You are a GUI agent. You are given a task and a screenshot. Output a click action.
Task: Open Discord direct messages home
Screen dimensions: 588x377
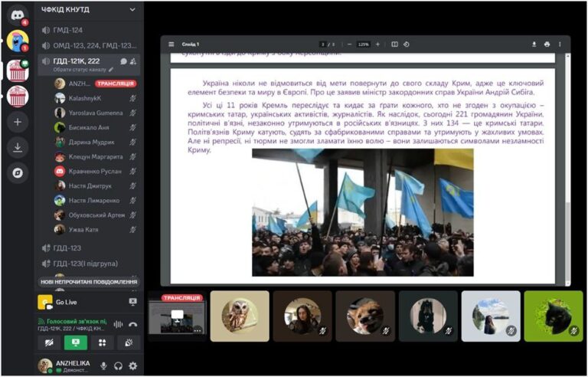pos(17,14)
